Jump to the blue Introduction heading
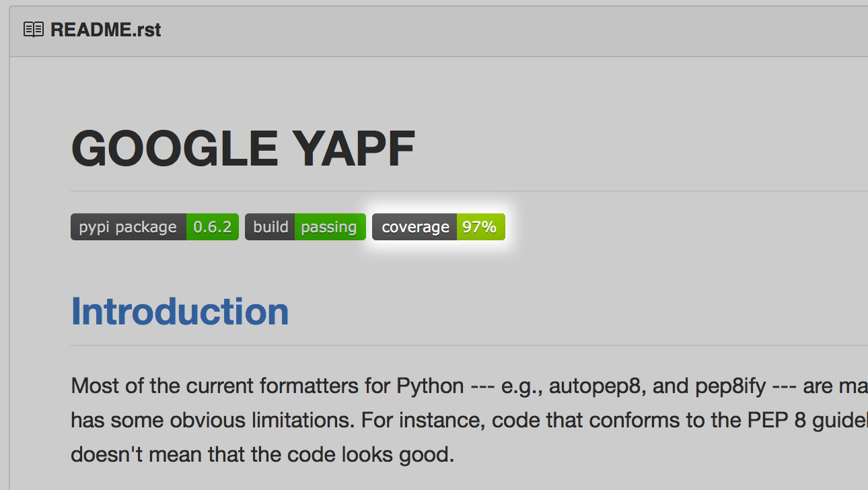This screenshot has width=868, height=490. [x=180, y=311]
